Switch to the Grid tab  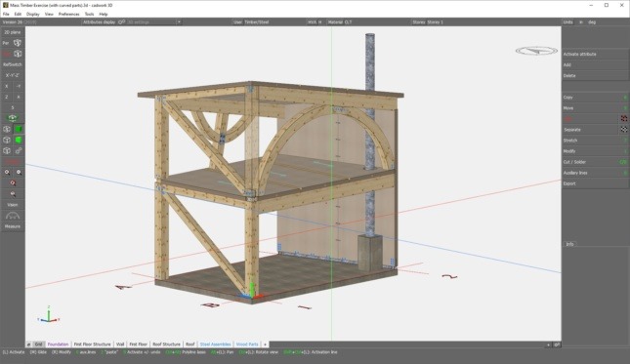[38, 344]
